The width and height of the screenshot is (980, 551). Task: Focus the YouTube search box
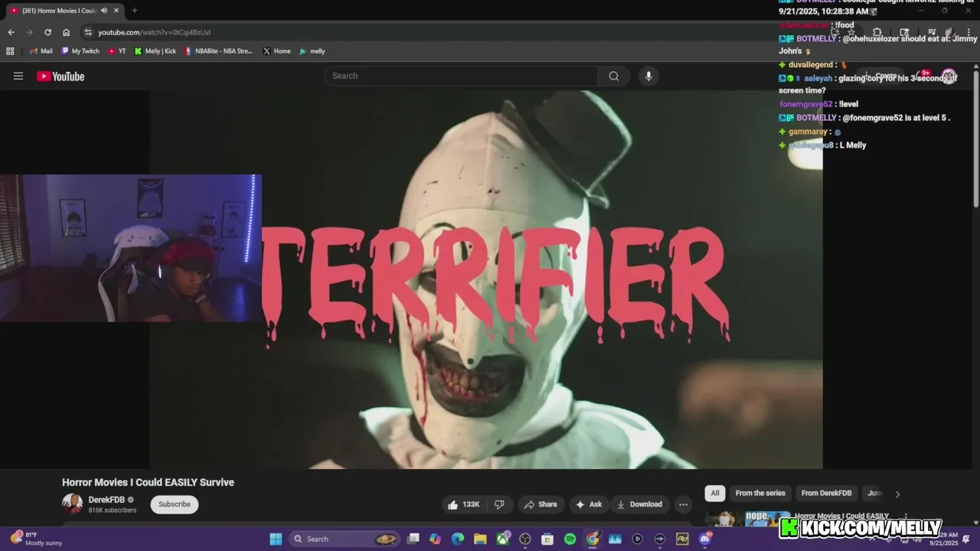(461, 76)
